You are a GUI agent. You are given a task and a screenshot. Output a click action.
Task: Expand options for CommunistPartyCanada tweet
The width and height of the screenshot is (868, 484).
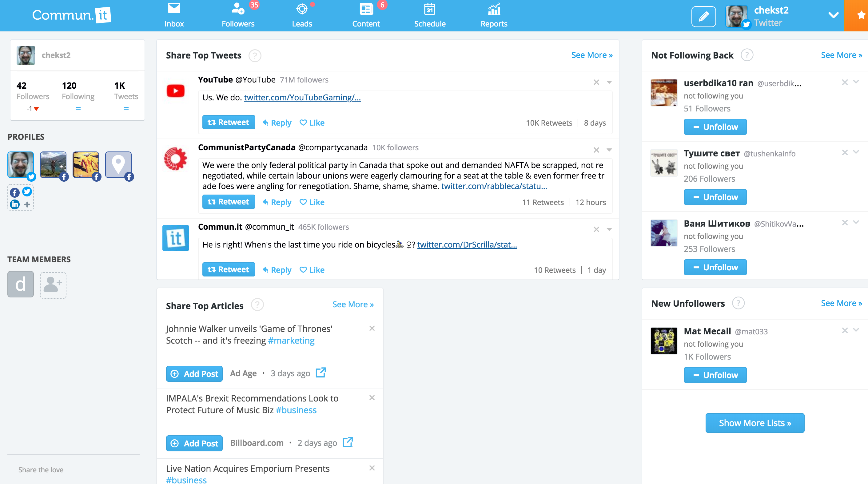(x=609, y=150)
